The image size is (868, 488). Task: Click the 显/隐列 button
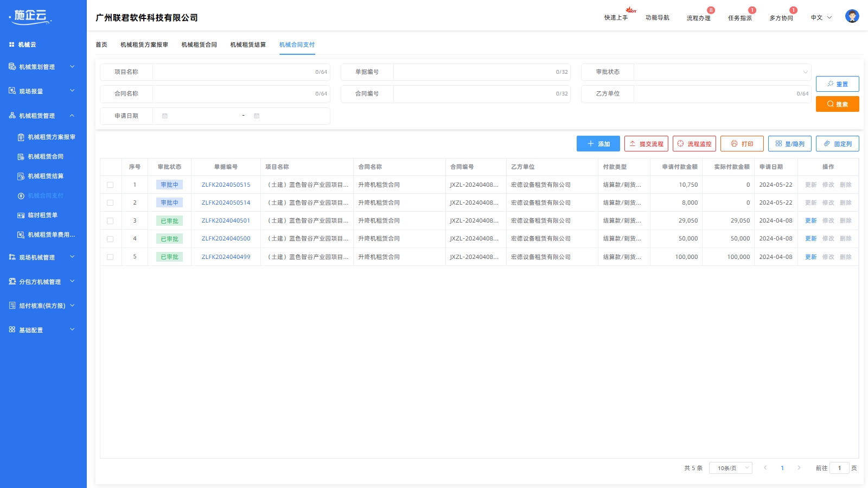pyautogui.click(x=790, y=143)
